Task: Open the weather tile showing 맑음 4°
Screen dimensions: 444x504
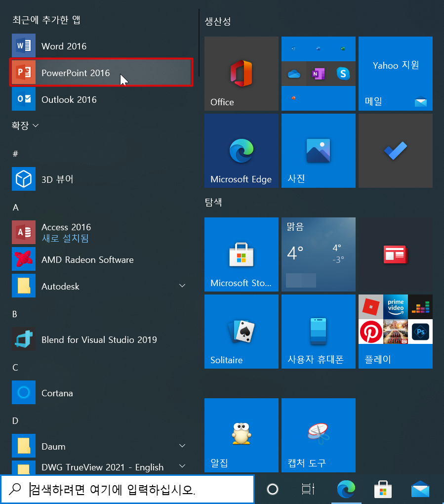Action: click(319, 254)
